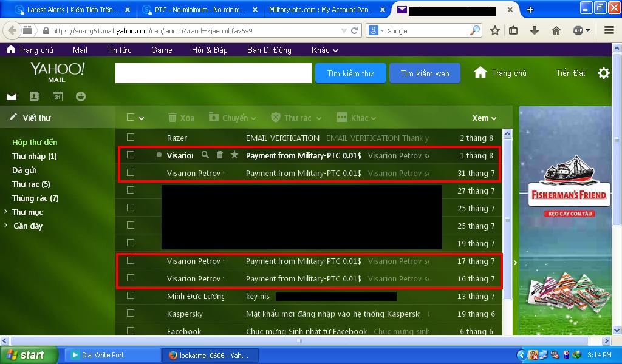Open the Messenger smiley icon
This screenshot has height=364, width=622.
[81, 96]
